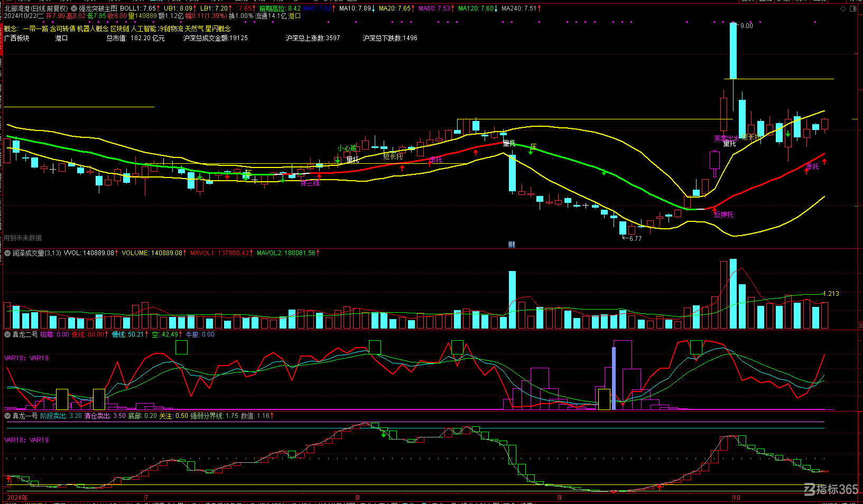Click month 7 on the time axis

(146, 498)
